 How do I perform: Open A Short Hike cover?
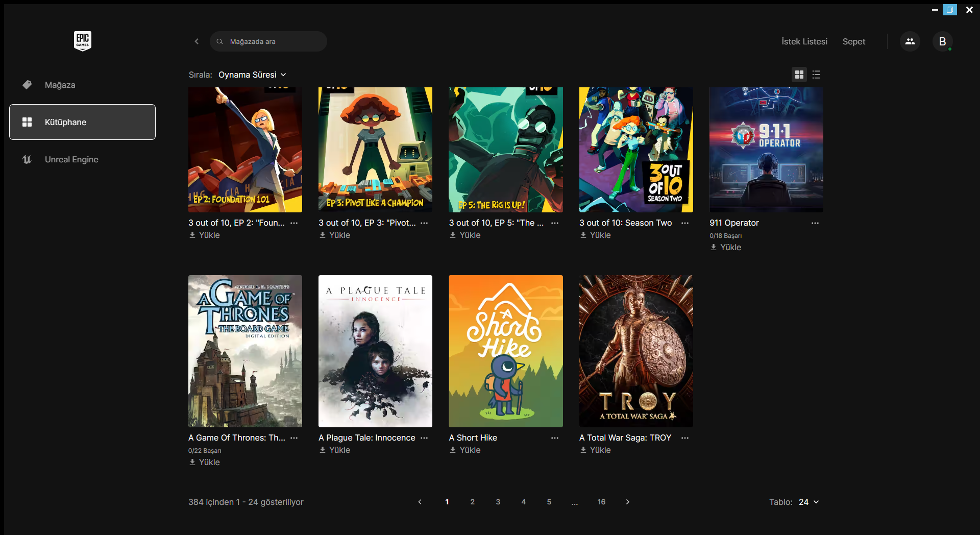pos(506,351)
